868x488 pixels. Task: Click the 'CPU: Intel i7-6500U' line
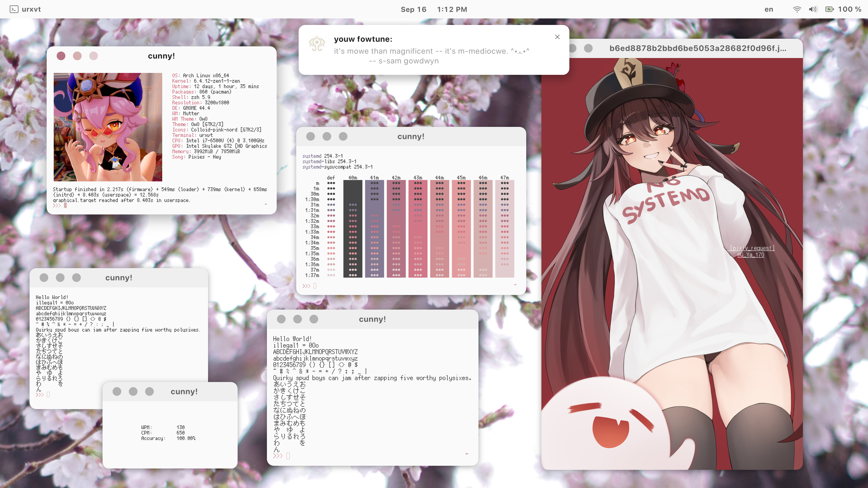pos(218,140)
